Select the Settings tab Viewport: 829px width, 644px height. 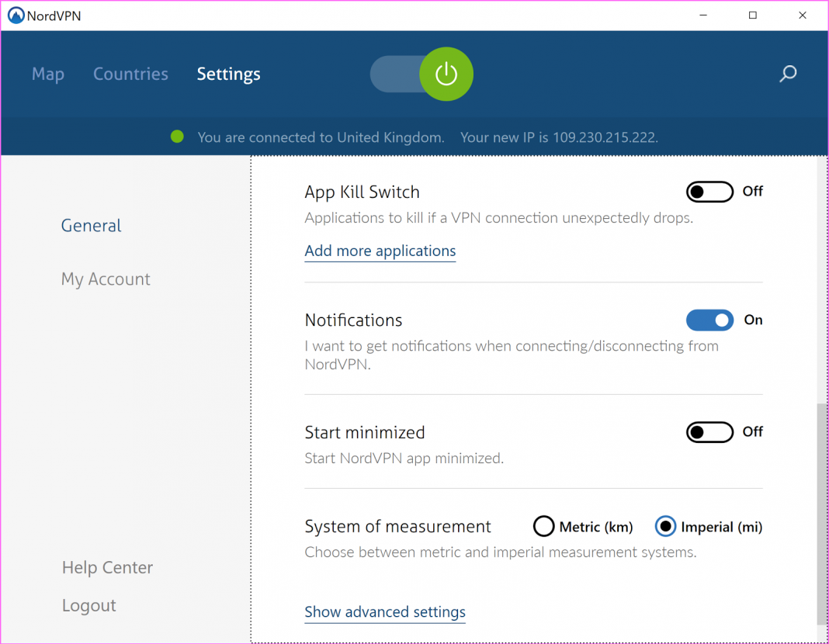point(228,74)
